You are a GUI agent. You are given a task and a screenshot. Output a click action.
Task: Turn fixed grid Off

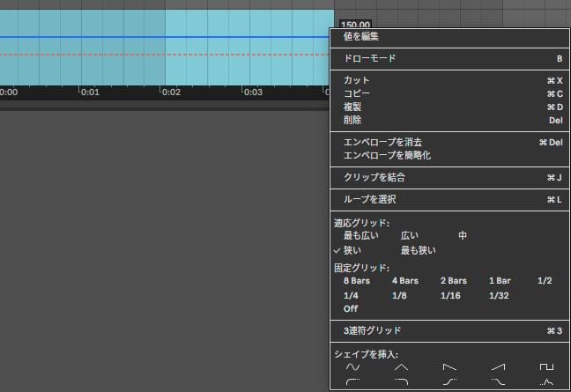pyautogui.click(x=351, y=308)
